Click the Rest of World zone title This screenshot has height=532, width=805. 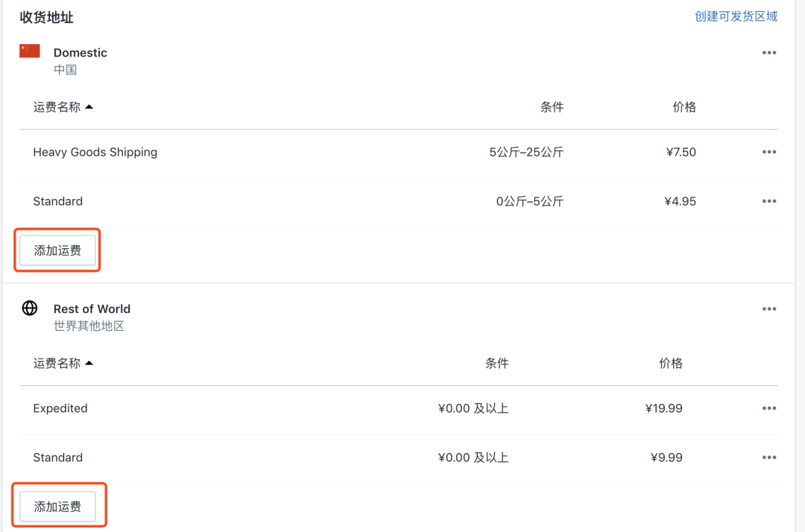[92, 308]
